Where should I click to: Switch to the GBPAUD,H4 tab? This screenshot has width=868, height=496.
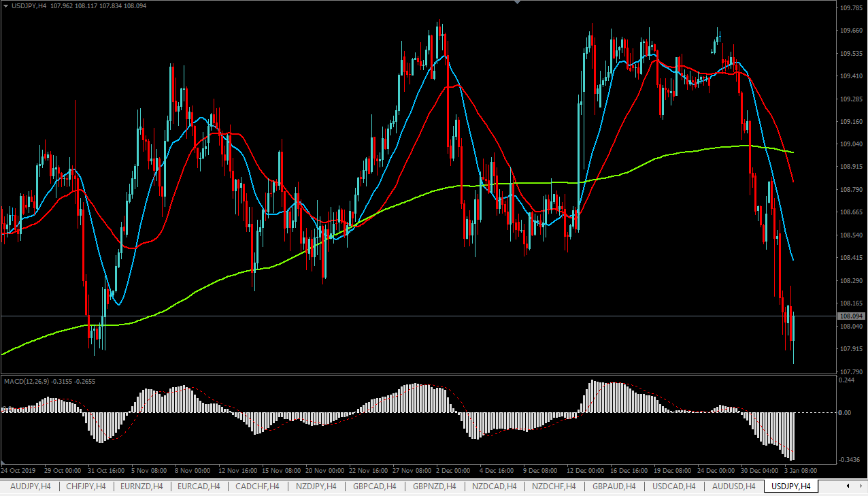pos(614,486)
